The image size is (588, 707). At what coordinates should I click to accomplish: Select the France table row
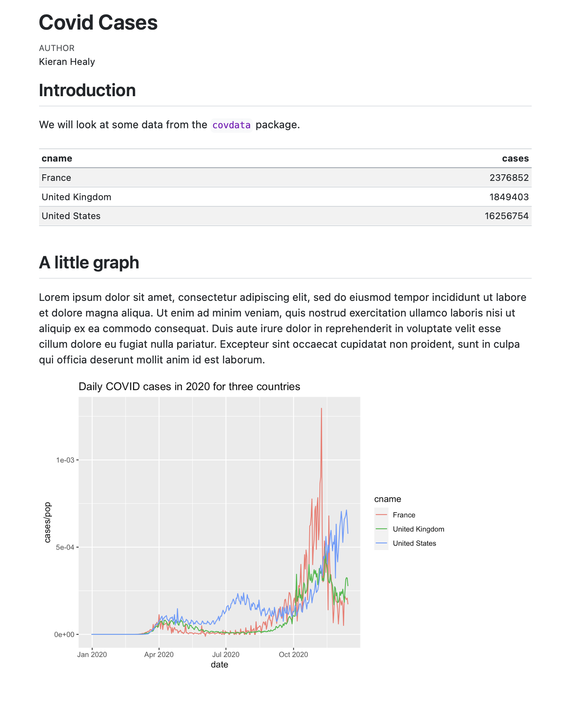tap(285, 178)
